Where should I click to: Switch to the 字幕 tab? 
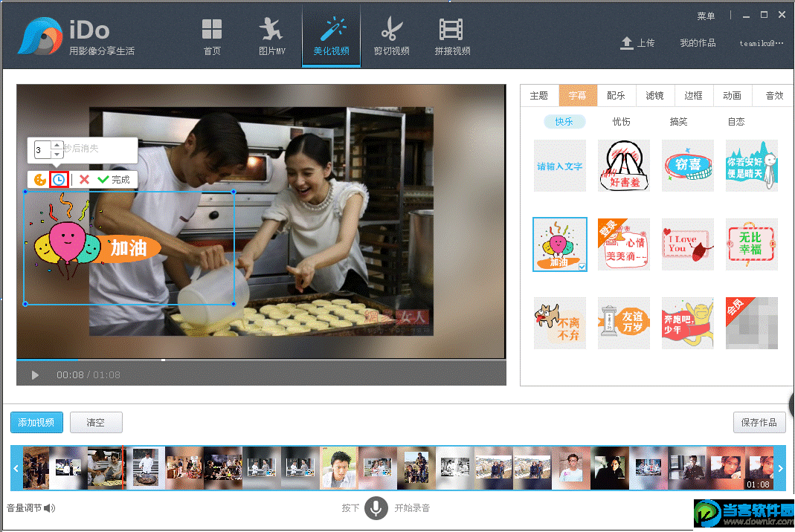[578, 95]
